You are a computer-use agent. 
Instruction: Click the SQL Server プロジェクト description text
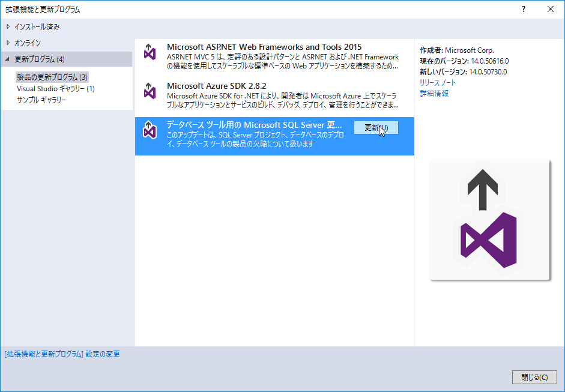tap(255, 139)
